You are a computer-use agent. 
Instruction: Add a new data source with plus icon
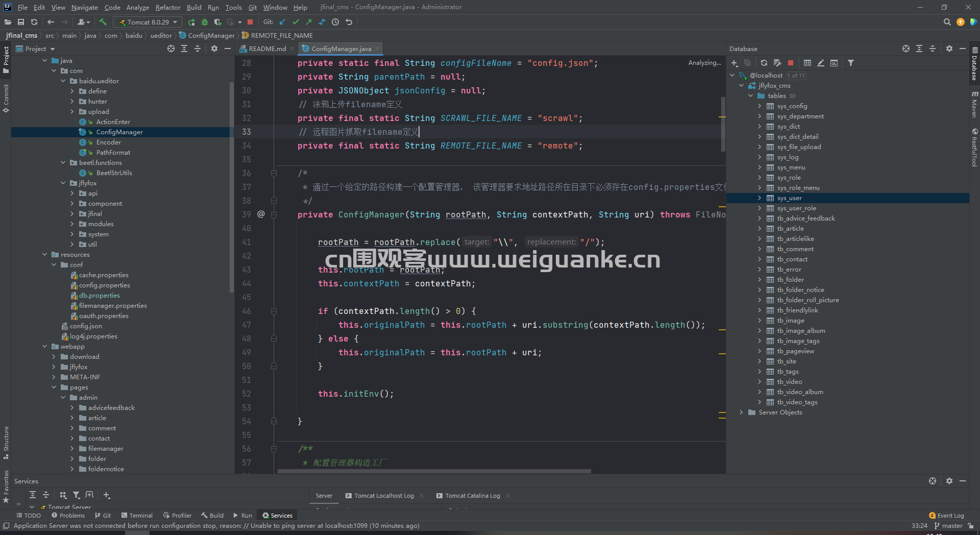pyautogui.click(x=734, y=63)
